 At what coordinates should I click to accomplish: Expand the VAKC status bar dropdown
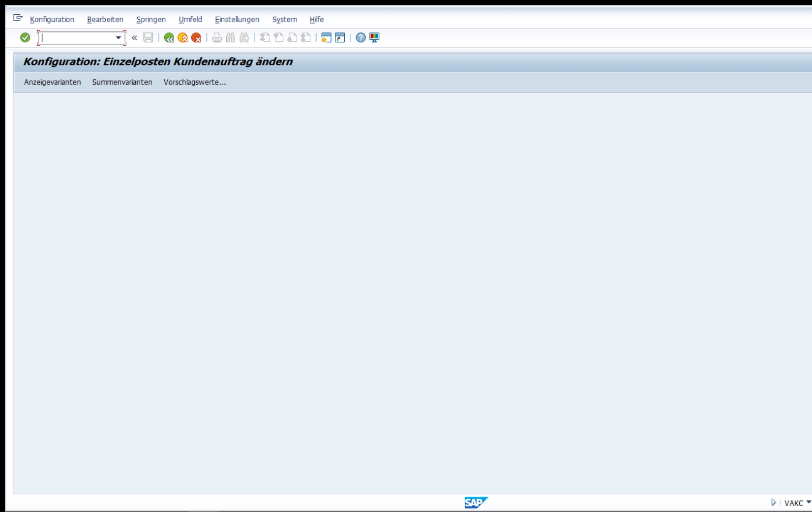click(808, 502)
